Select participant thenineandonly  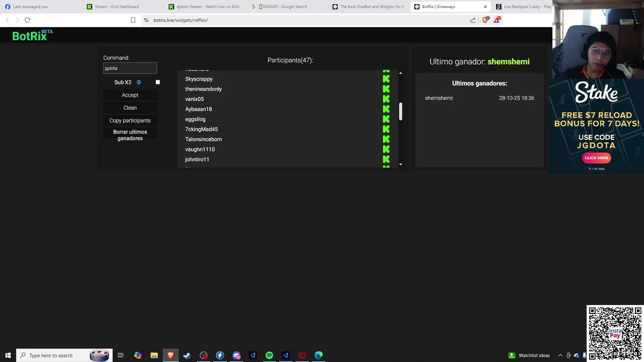[x=203, y=89]
